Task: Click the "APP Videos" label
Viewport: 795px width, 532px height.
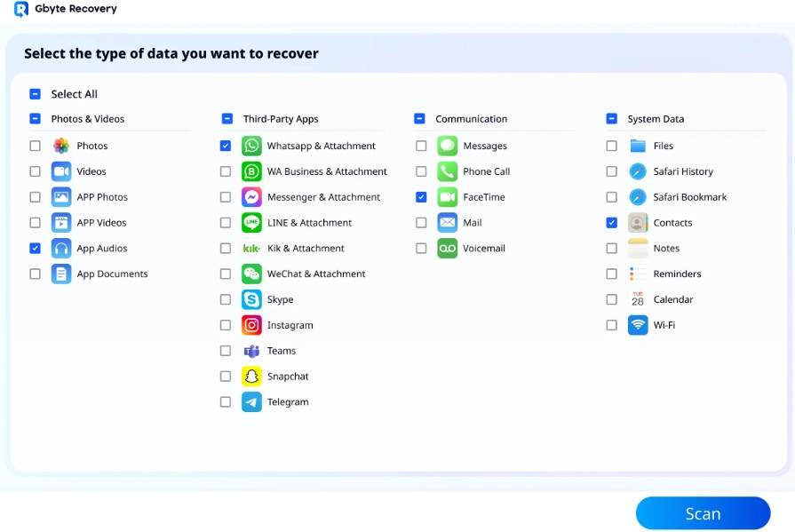Action: (x=101, y=223)
